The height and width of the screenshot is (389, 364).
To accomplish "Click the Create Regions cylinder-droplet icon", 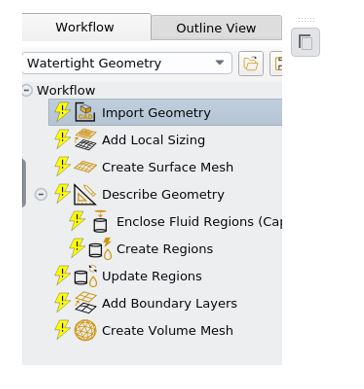I will tap(100, 249).
